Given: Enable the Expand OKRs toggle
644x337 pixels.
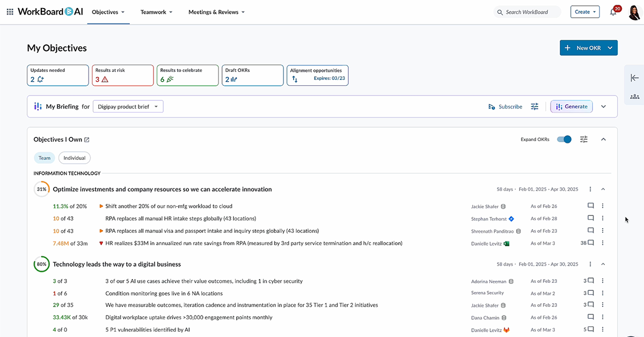Looking at the screenshot, I should coord(563,139).
